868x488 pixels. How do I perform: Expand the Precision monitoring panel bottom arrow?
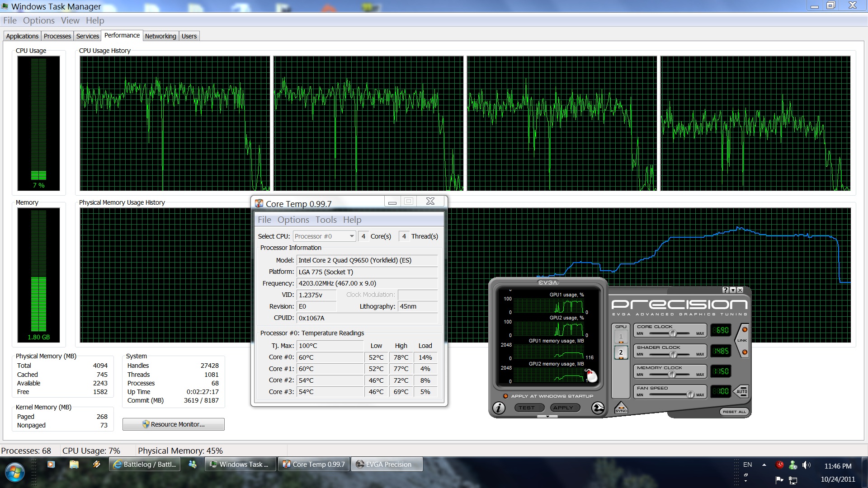547,417
